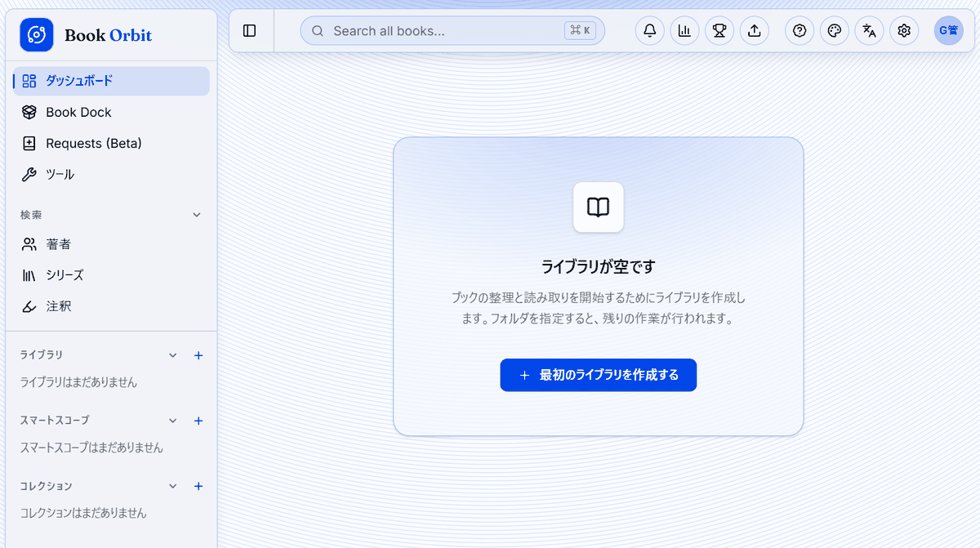Open the help question mark icon
The height and width of the screenshot is (548, 980).
(x=800, y=31)
